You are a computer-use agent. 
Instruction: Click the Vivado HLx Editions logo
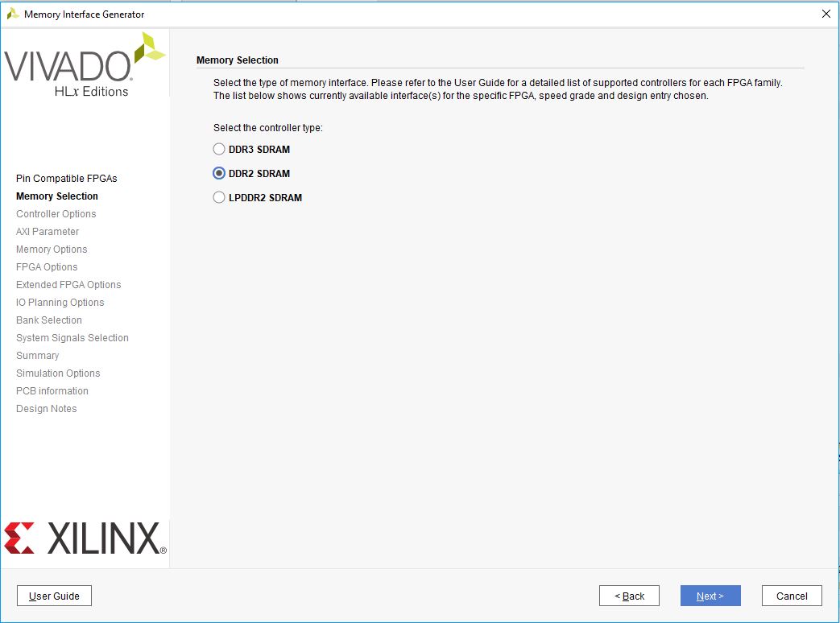[x=81, y=68]
